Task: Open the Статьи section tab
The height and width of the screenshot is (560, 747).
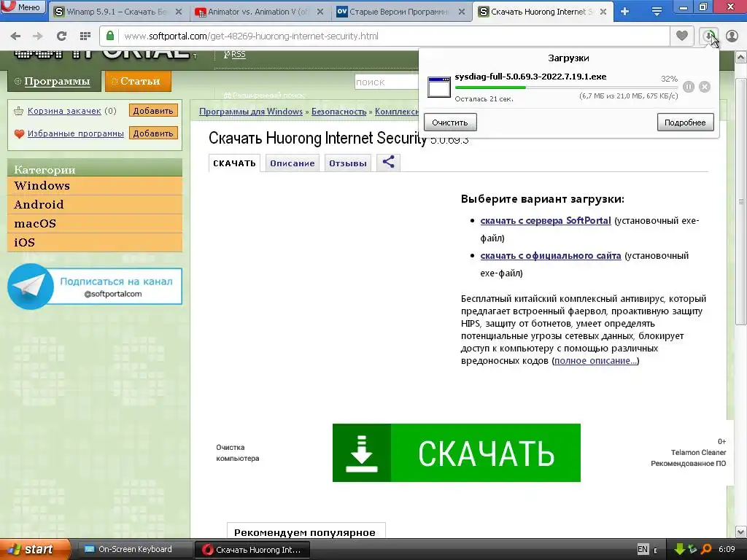Action: click(138, 82)
